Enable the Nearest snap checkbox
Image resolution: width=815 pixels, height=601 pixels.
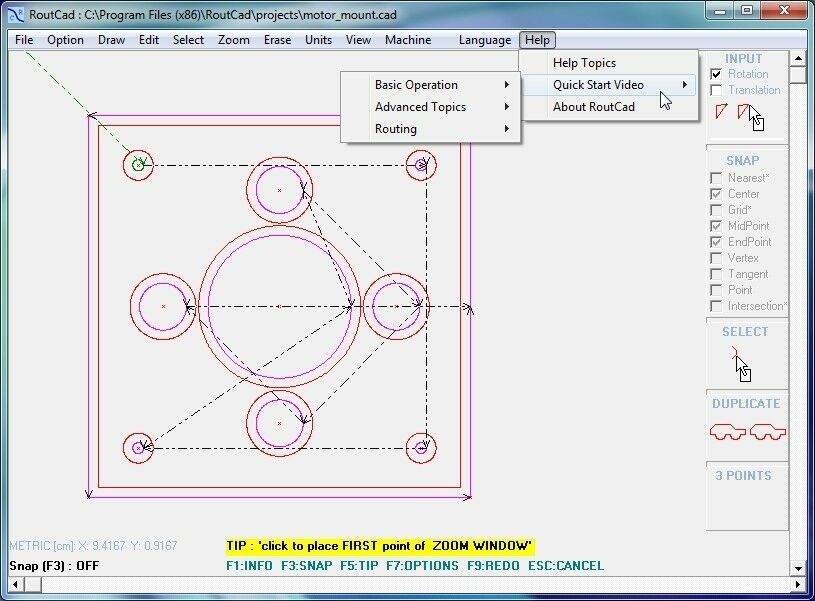click(x=716, y=178)
